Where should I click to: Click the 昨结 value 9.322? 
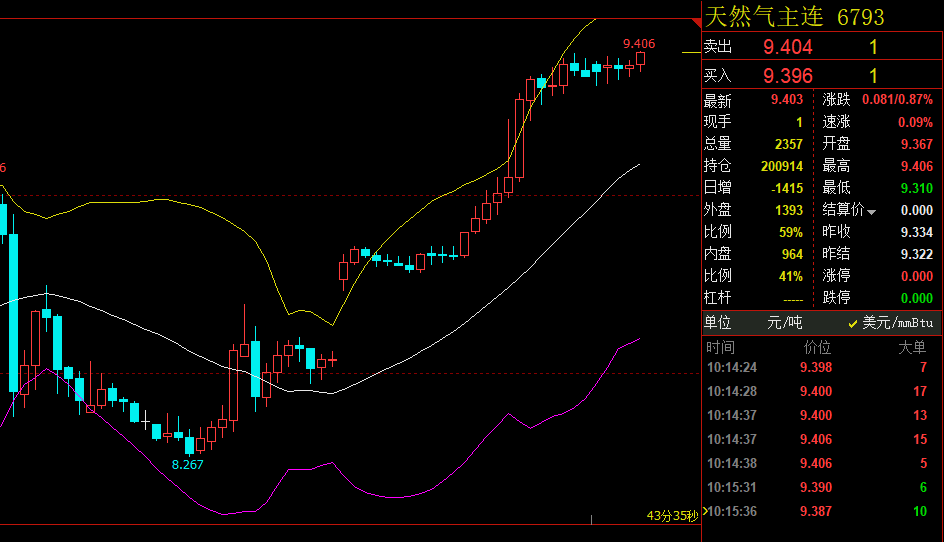917,254
